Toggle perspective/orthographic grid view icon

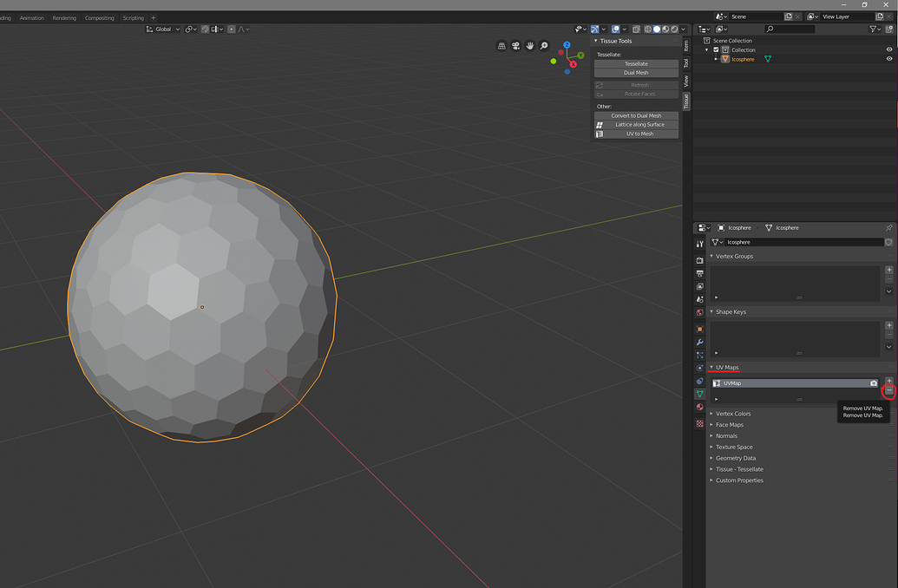click(501, 46)
